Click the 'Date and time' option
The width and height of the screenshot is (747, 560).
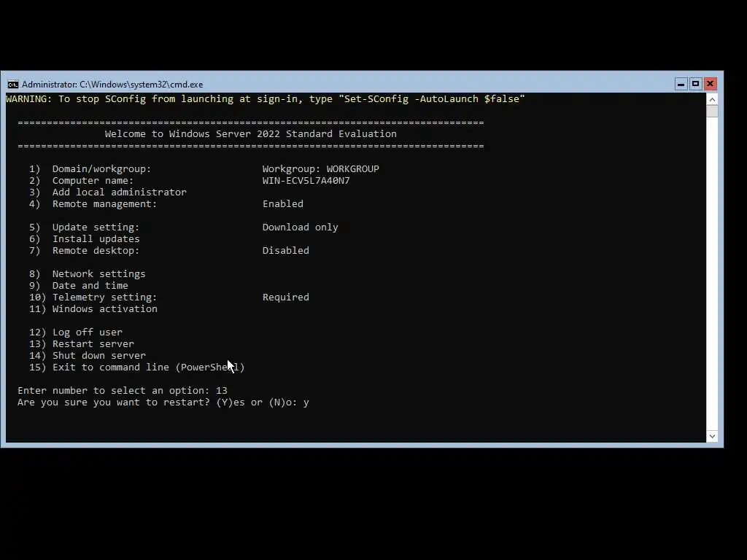point(79,286)
